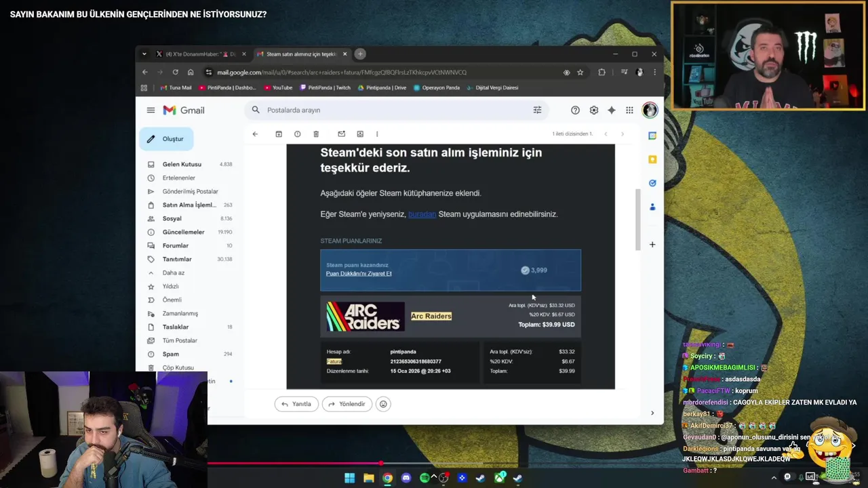Open the Tuna Mail bookmark
This screenshot has width=868, height=488.
click(176, 87)
